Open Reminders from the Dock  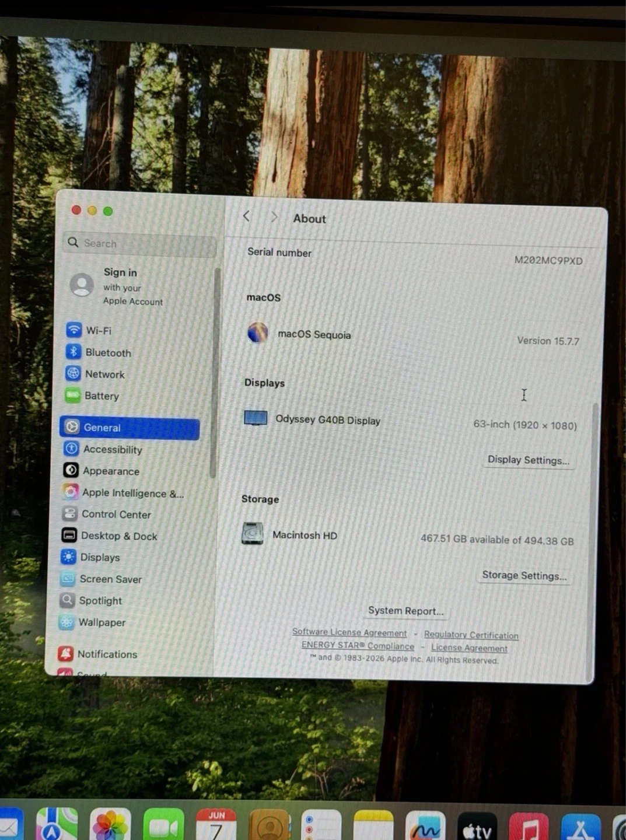click(321, 825)
